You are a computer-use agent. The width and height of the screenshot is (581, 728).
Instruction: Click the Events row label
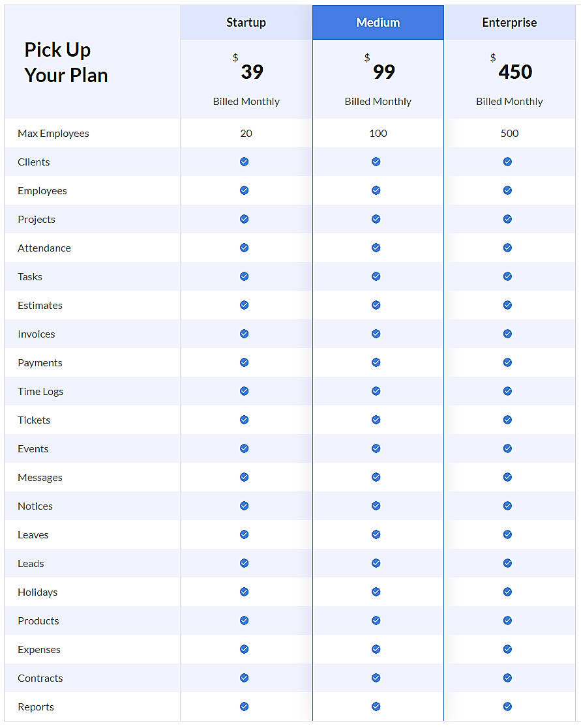click(x=33, y=448)
